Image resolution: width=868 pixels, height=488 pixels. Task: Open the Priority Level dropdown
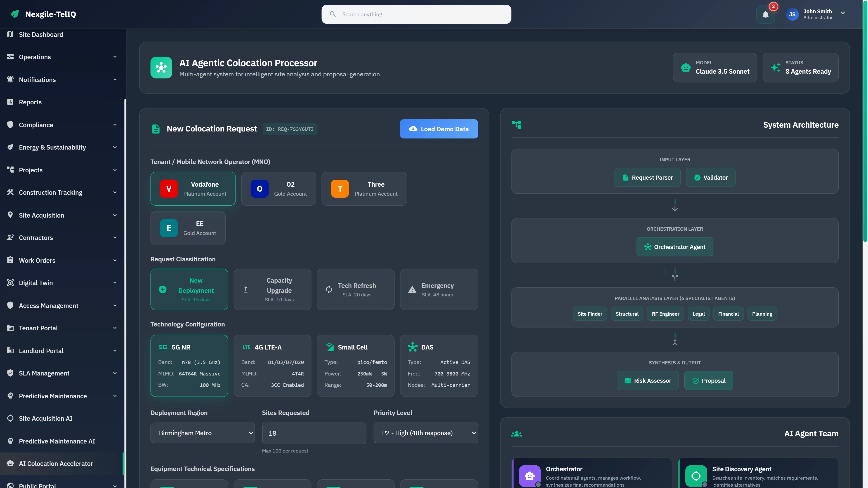[426, 433]
